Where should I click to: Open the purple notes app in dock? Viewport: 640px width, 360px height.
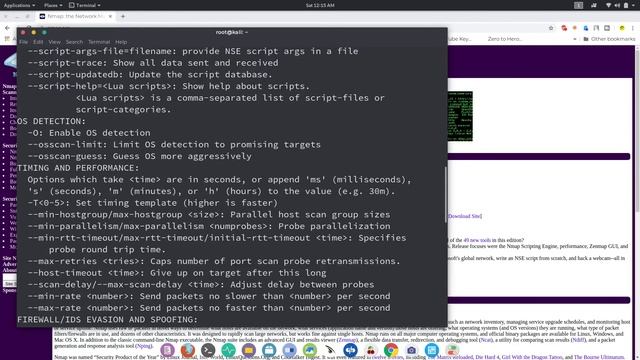point(167,350)
